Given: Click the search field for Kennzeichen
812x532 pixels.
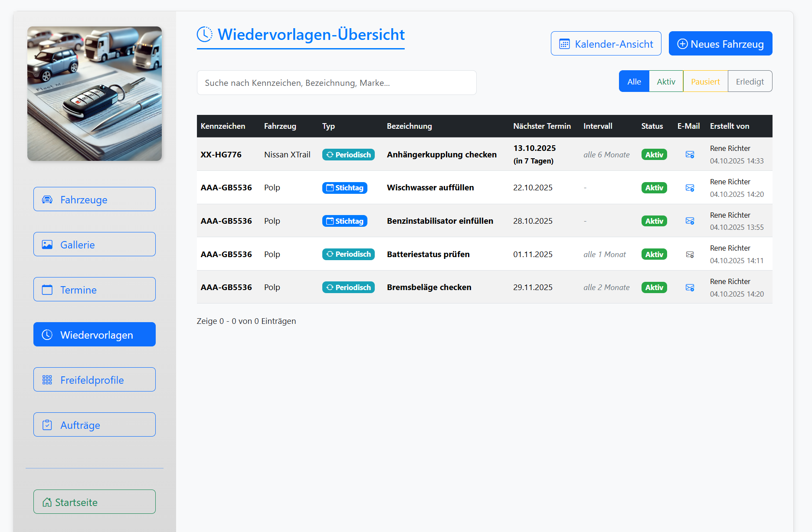Looking at the screenshot, I should click(336, 83).
